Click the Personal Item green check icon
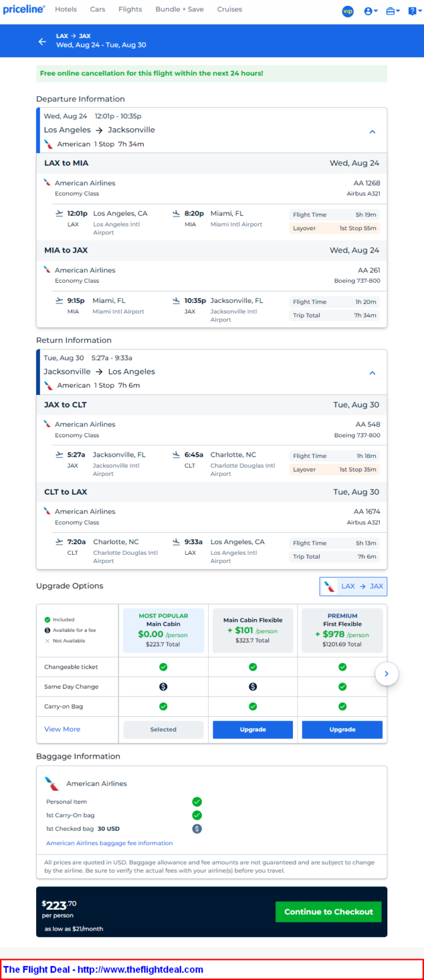The height and width of the screenshot is (980, 424). click(197, 802)
